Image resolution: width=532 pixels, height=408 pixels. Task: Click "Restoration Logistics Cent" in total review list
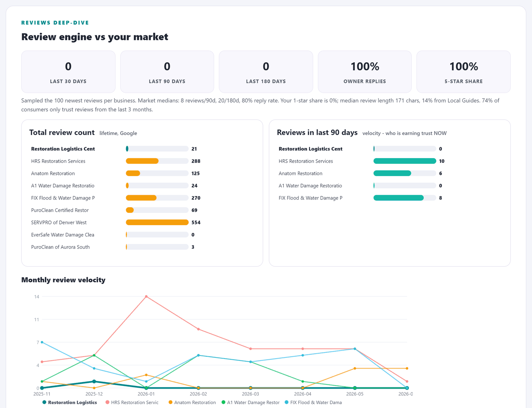tap(63, 149)
